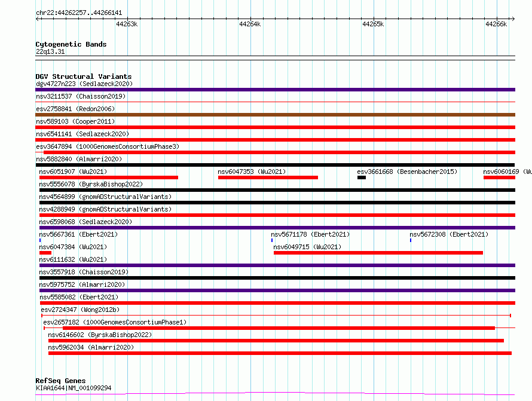Click nsv5672308 (Ebert2021) label
This screenshot has width=532, height=401.
[x=449, y=234]
